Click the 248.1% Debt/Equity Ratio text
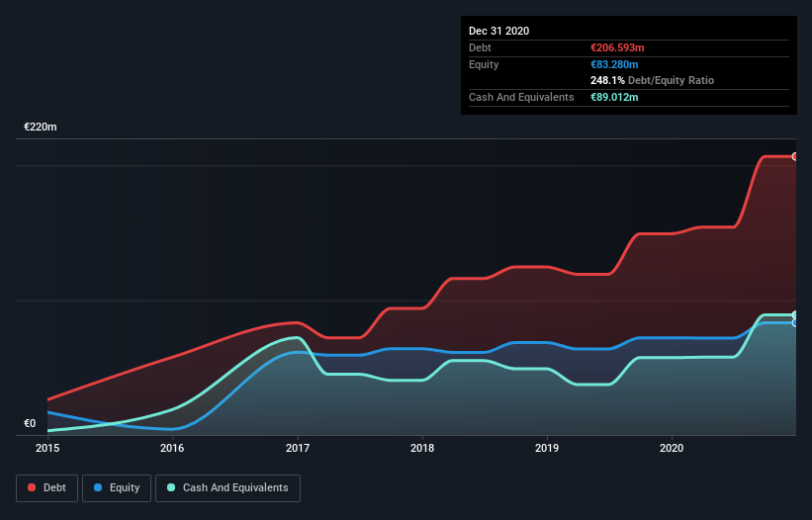This screenshot has height=520, width=812. click(652, 80)
